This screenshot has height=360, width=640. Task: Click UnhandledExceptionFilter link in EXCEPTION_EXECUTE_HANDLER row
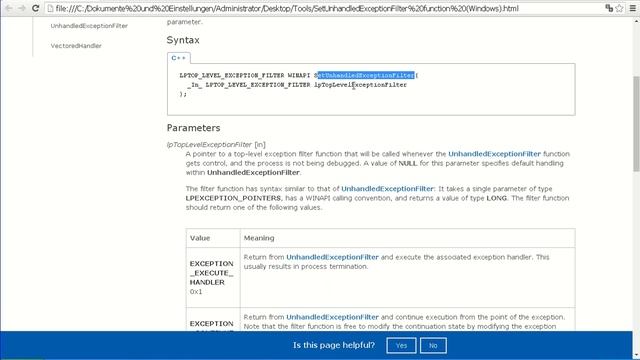[x=332, y=257]
